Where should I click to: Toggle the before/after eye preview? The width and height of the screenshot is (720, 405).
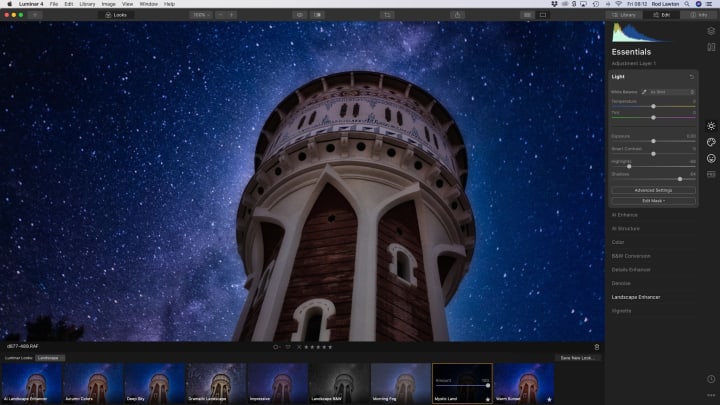pyautogui.click(x=300, y=15)
